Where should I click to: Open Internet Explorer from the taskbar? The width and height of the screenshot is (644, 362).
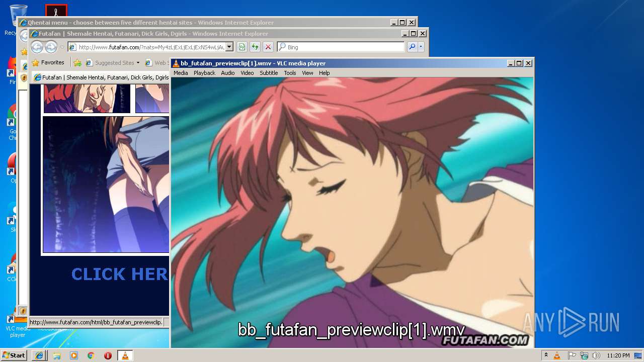tap(39, 355)
